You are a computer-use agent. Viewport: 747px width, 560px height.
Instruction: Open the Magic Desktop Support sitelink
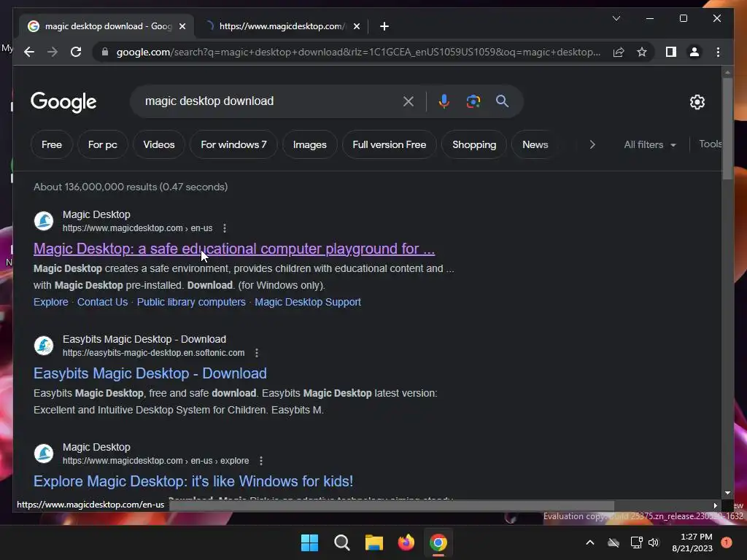(308, 302)
